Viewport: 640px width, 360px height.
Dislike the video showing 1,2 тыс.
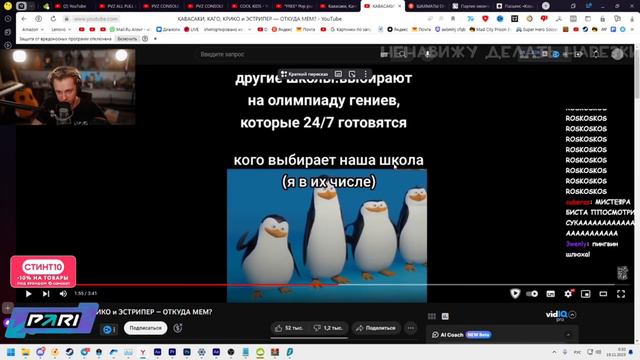(x=328, y=328)
